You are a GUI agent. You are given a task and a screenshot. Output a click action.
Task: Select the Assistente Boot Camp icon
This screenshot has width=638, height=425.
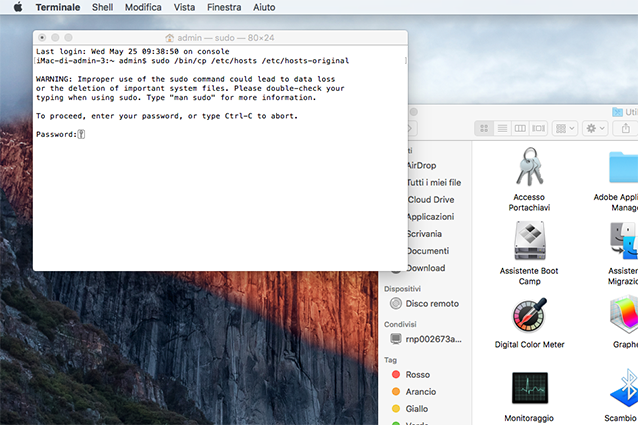(529, 240)
